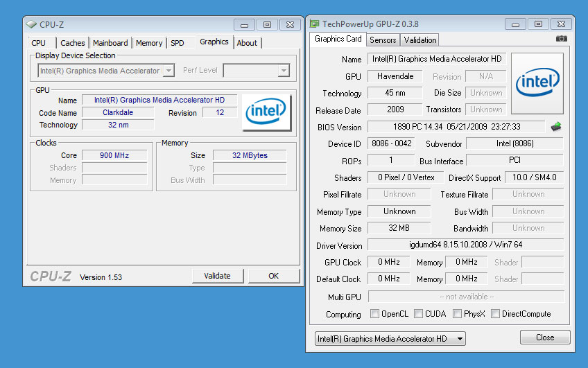The height and width of the screenshot is (368, 588).
Task: Click the GPU-Z Name field
Action: pyautogui.click(x=437, y=59)
